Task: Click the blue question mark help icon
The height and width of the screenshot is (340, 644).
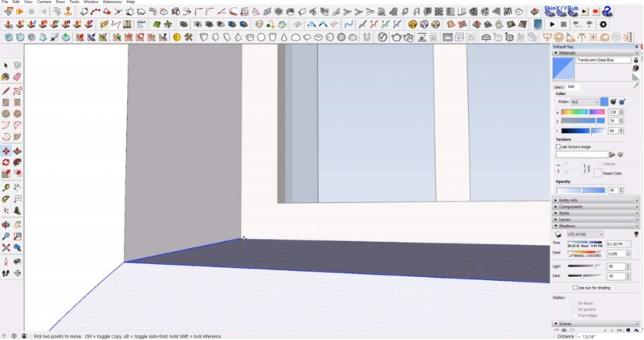Action: click(x=608, y=12)
